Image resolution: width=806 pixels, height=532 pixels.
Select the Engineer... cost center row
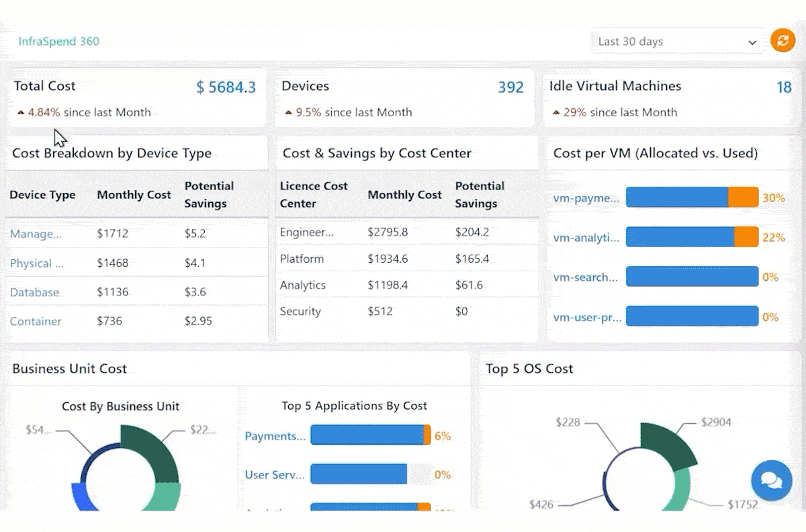[x=407, y=232]
